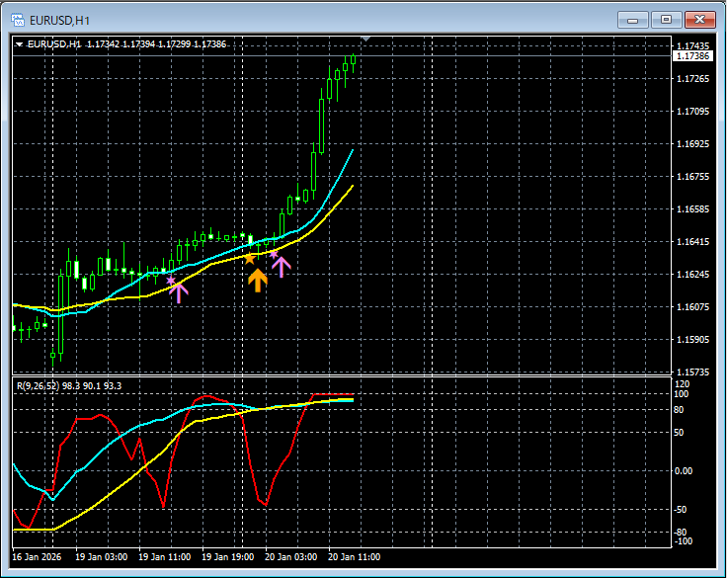
Task: Minimize the EURUSD,H1 chart window
Action: click(x=633, y=20)
